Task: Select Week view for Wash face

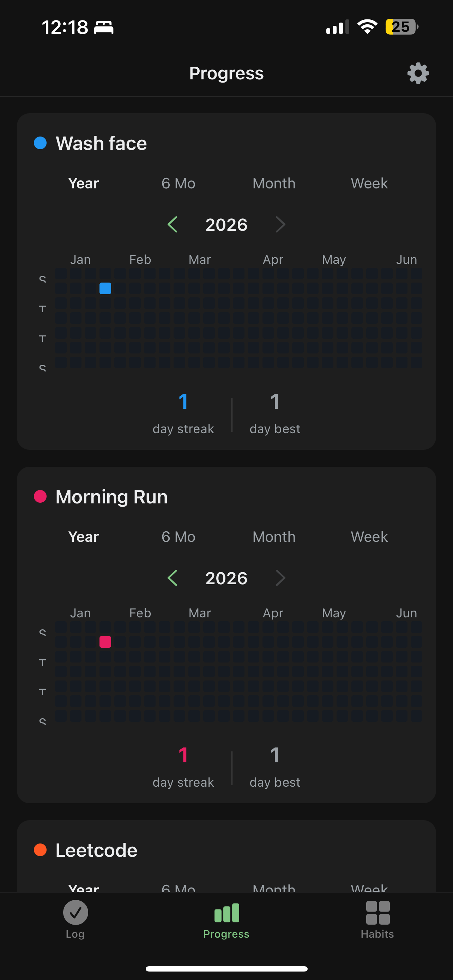Action: click(x=369, y=183)
